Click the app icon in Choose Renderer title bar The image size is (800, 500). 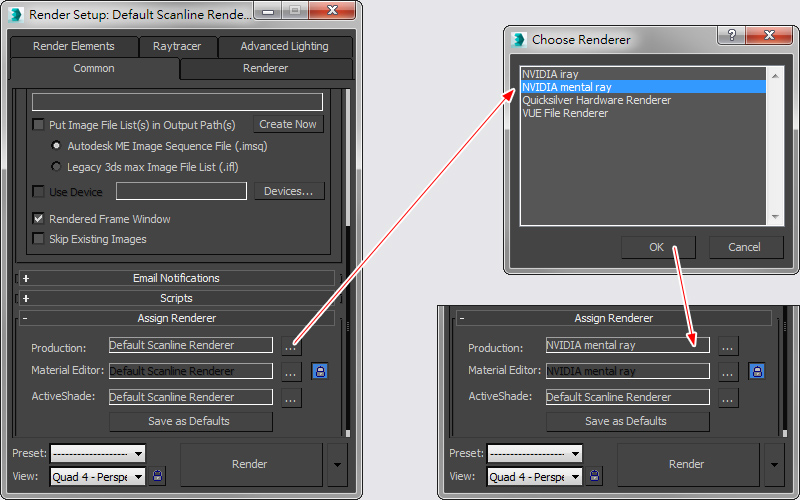point(519,40)
